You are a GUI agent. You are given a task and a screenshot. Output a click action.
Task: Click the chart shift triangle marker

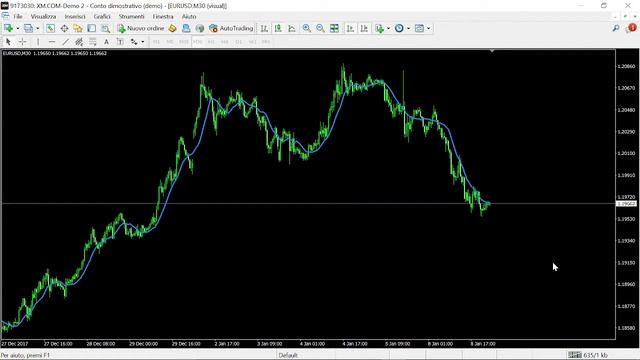point(492,51)
